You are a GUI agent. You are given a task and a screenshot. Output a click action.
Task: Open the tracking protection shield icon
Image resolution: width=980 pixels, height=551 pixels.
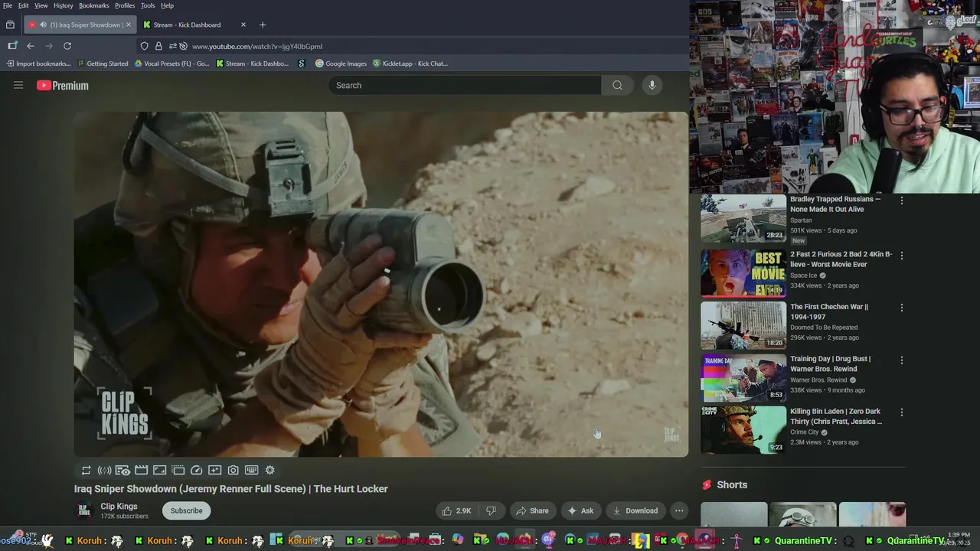pyautogui.click(x=144, y=46)
